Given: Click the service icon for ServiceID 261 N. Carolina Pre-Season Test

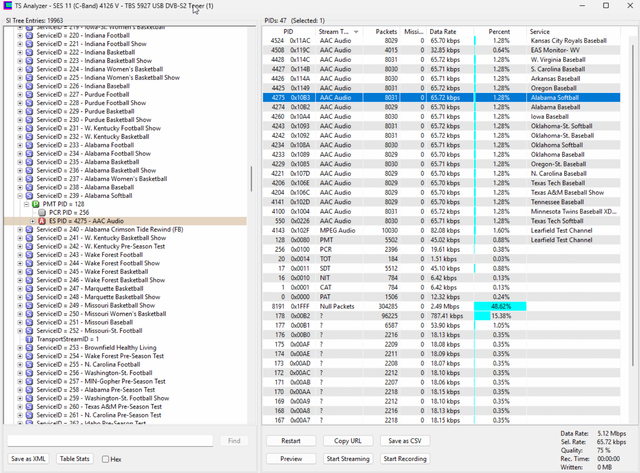Looking at the screenshot, I should (29, 415).
